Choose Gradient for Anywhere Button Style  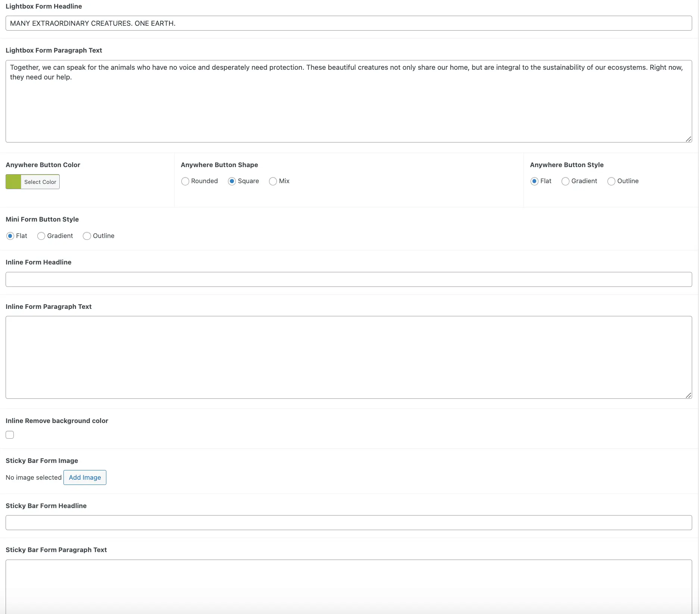(565, 181)
